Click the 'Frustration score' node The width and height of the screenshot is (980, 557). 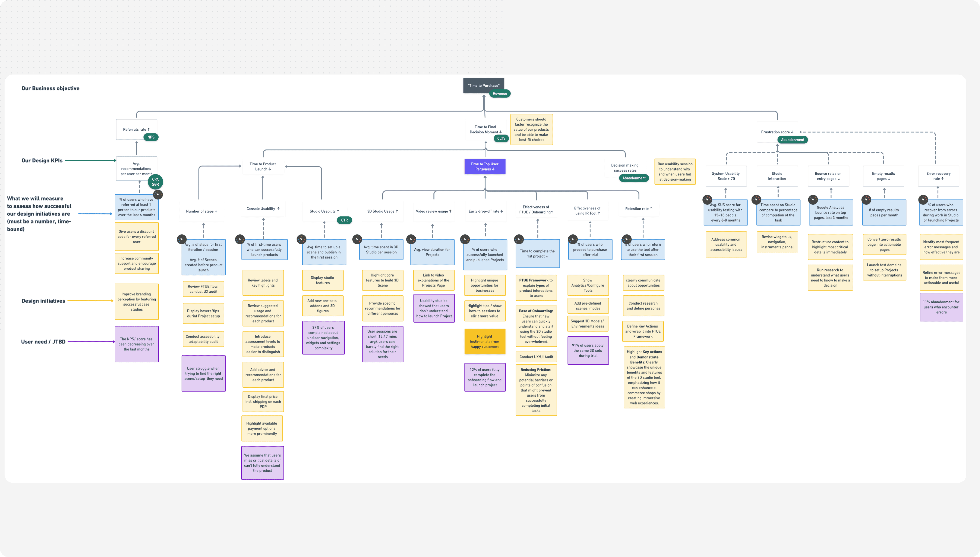(x=777, y=132)
